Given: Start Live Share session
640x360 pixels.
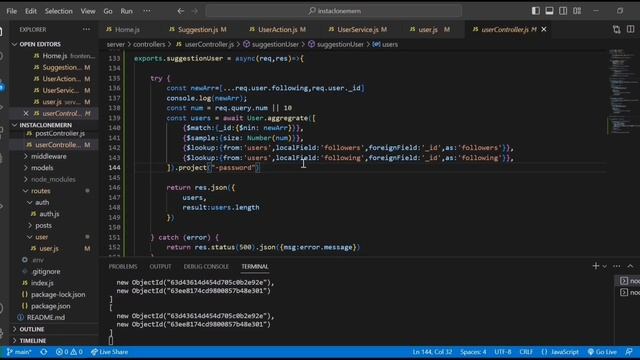Looking at the screenshot, I should 109,352.
